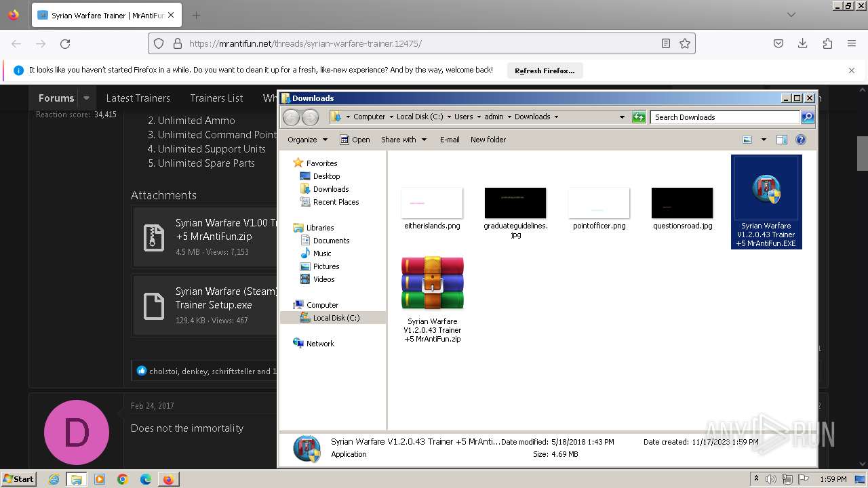List all tabs dropdown in Firefox
Viewport: 868px width, 488px height.
(x=791, y=15)
